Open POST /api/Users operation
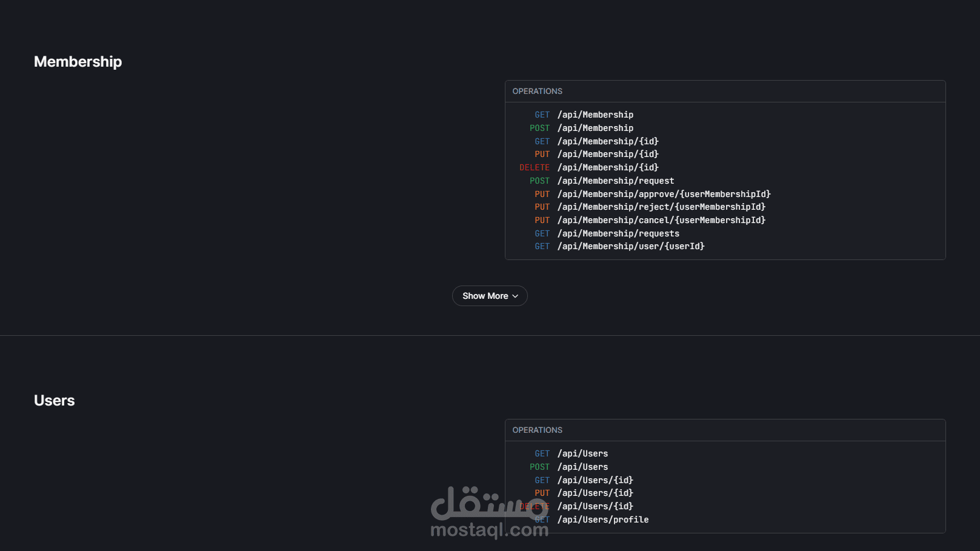The image size is (980, 551). click(x=568, y=467)
